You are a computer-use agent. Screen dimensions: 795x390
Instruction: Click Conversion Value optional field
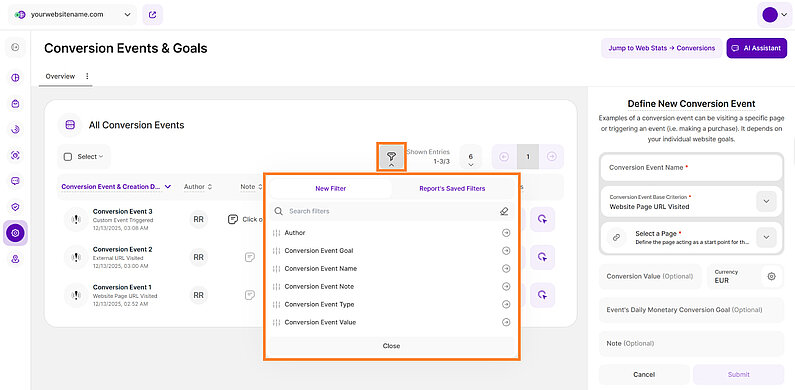pyautogui.click(x=650, y=276)
